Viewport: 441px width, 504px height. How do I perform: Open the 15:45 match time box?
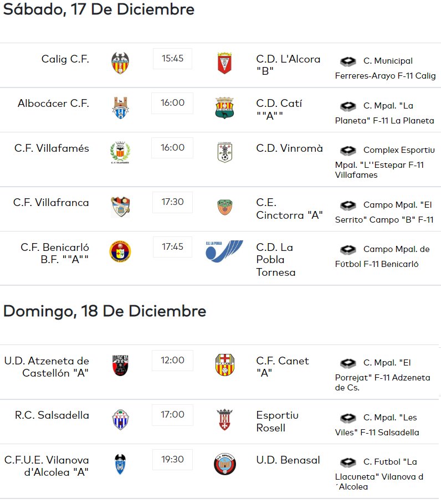pyautogui.click(x=173, y=59)
